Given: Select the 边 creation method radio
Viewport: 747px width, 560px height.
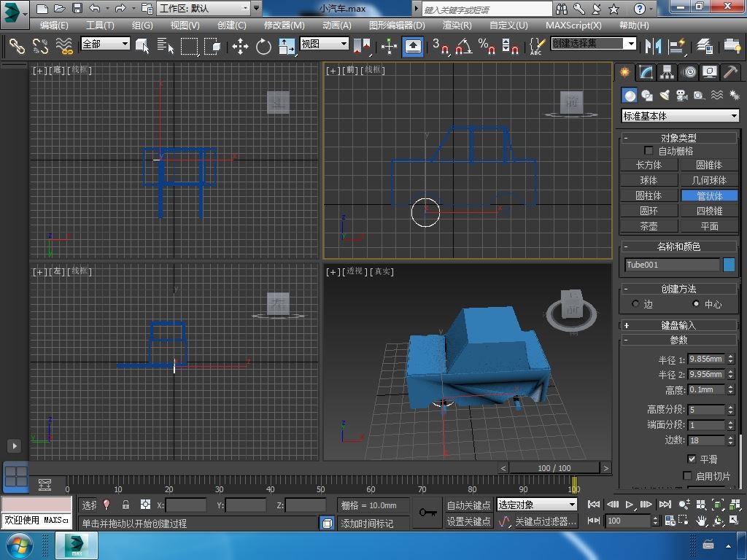Looking at the screenshot, I should pyautogui.click(x=635, y=304).
